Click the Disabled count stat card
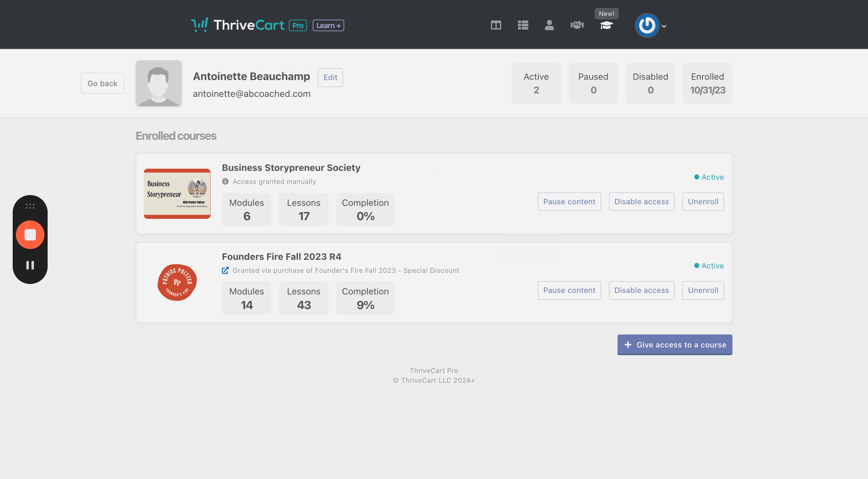The width and height of the screenshot is (868, 479). [650, 83]
